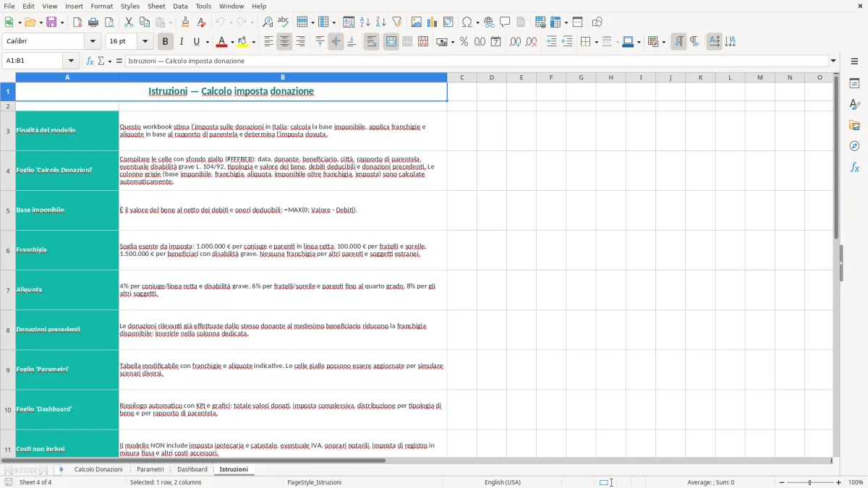Toggle Align Right
The height and width of the screenshot is (488, 868).
tap(300, 42)
